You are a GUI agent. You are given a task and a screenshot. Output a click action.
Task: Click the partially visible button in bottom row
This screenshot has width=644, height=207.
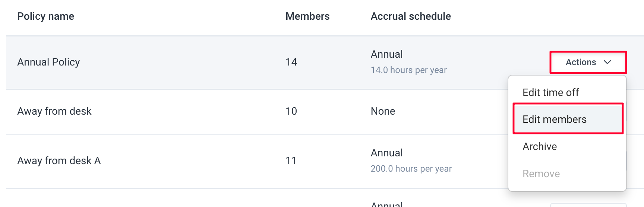tap(588, 205)
